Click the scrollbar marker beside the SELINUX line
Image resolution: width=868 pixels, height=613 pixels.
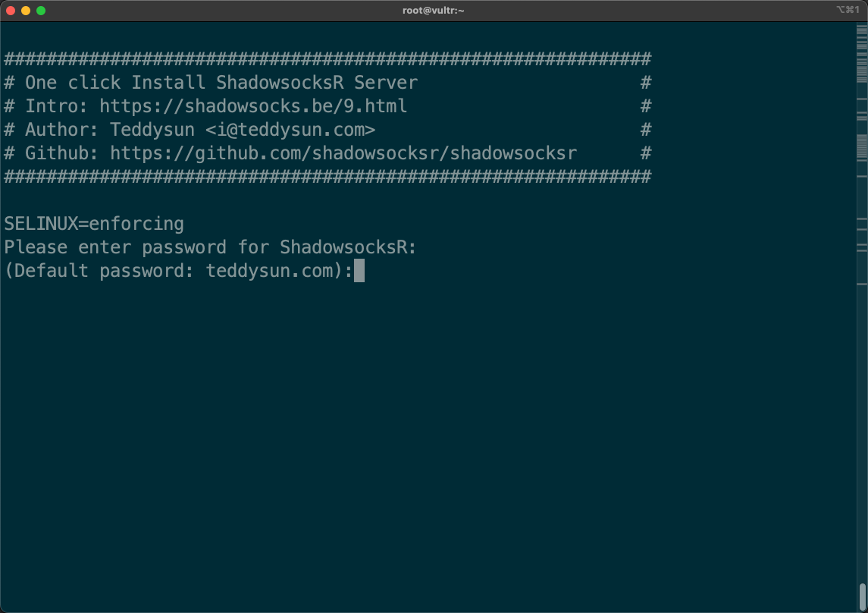tap(862, 220)
